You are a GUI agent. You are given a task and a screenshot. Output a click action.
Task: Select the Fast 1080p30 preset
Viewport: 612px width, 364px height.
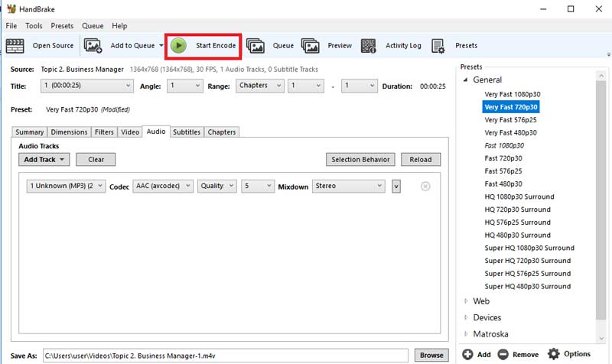point(504,145)
